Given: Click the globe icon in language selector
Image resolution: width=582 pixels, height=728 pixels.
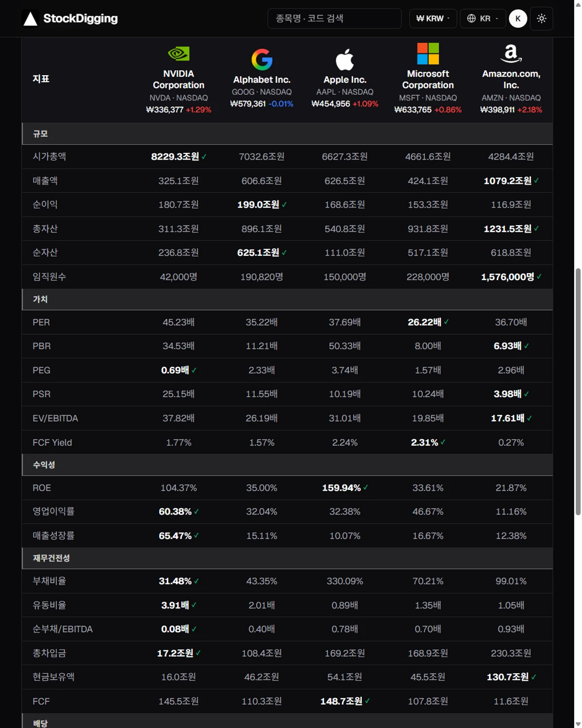Looking at the screenshot, I should click(471, 18).
